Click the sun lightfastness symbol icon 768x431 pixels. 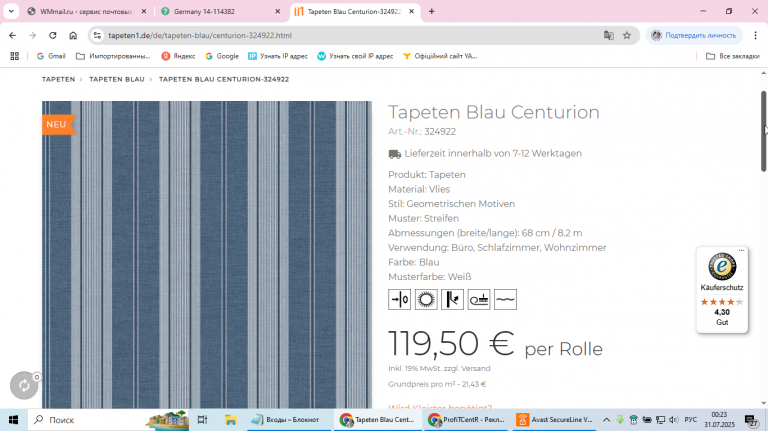pyautogui.click(x=426, y=299)
